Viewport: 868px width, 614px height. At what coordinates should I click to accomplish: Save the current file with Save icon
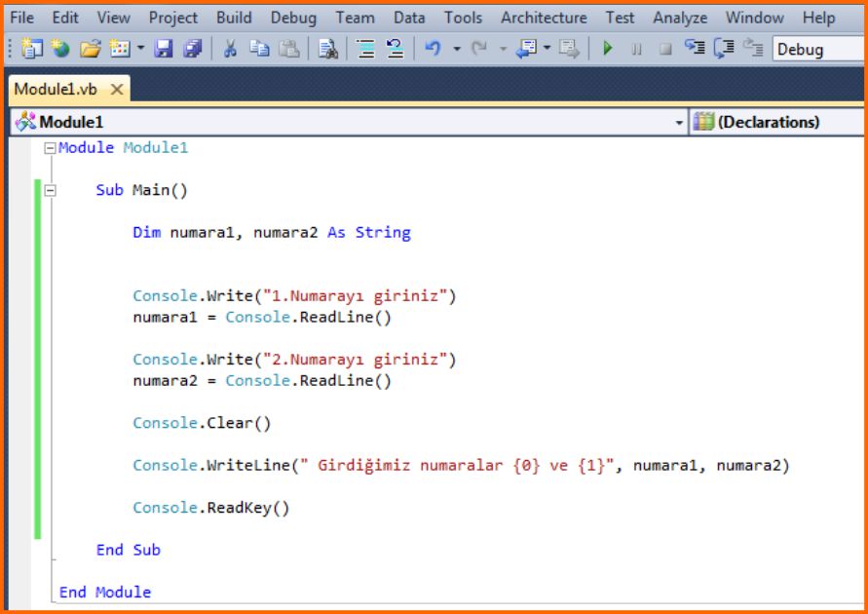click(164, 49)
